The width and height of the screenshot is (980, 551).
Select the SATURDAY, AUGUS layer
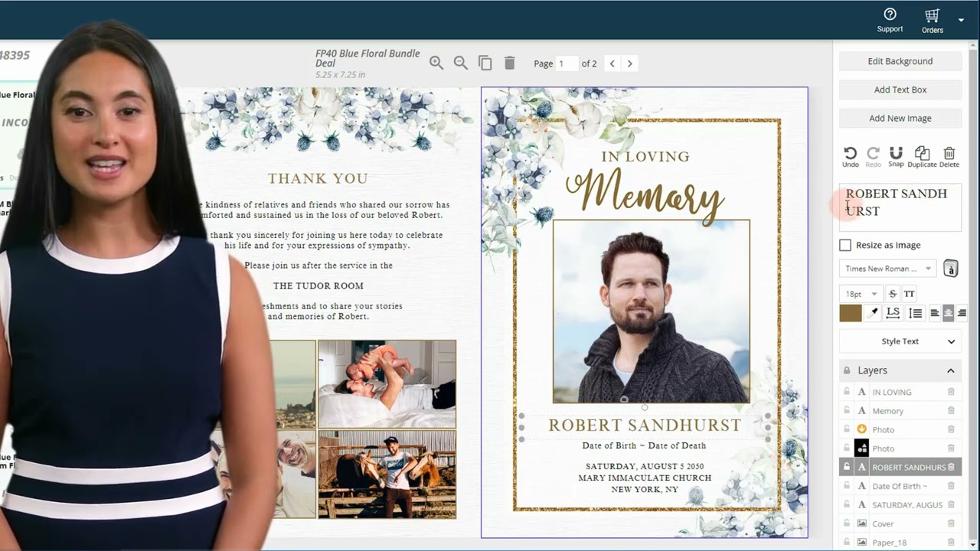[x=907, y=505]
